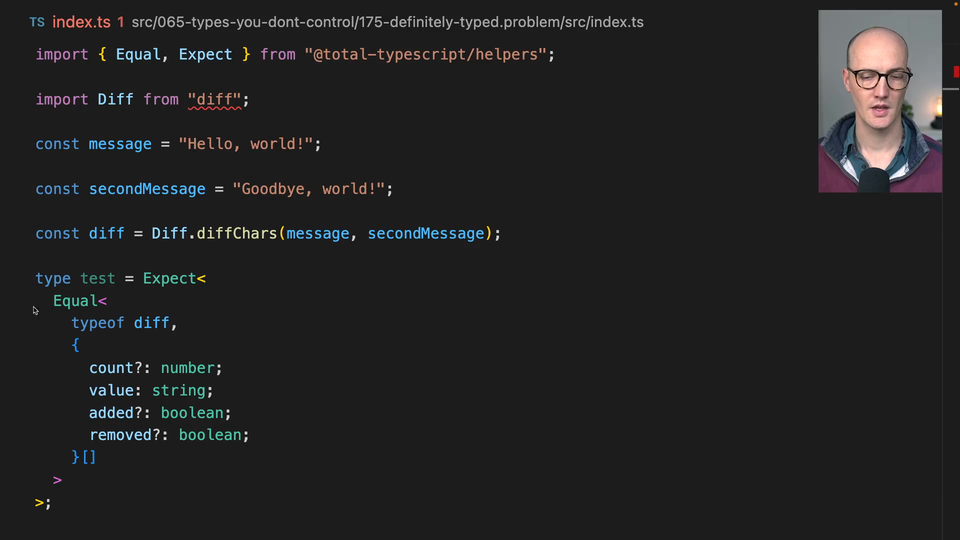The image size is (960, 540).
Task: Click the red error marker in the overview ruler
Action: (955, 71)
